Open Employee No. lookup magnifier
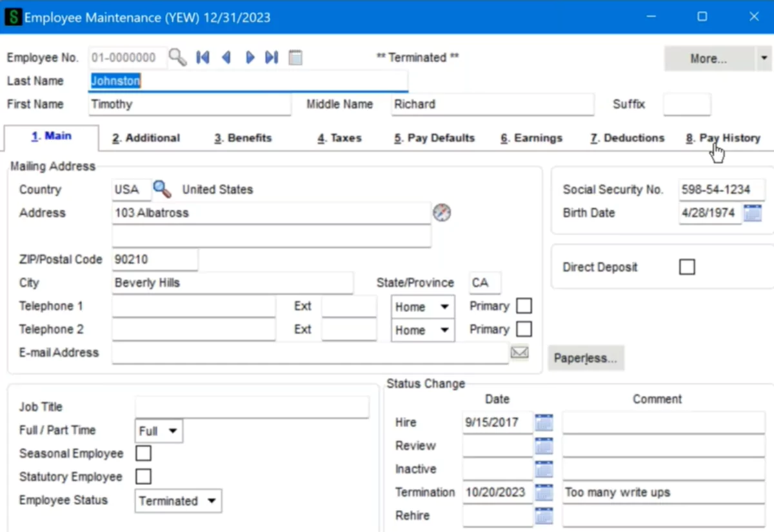Viewport: 774px width, 532px height. (x=177, y=57)
